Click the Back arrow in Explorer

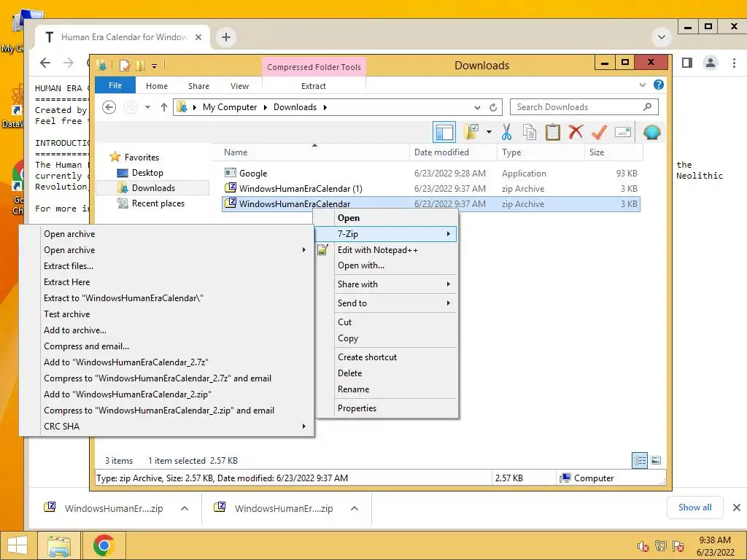109,107
